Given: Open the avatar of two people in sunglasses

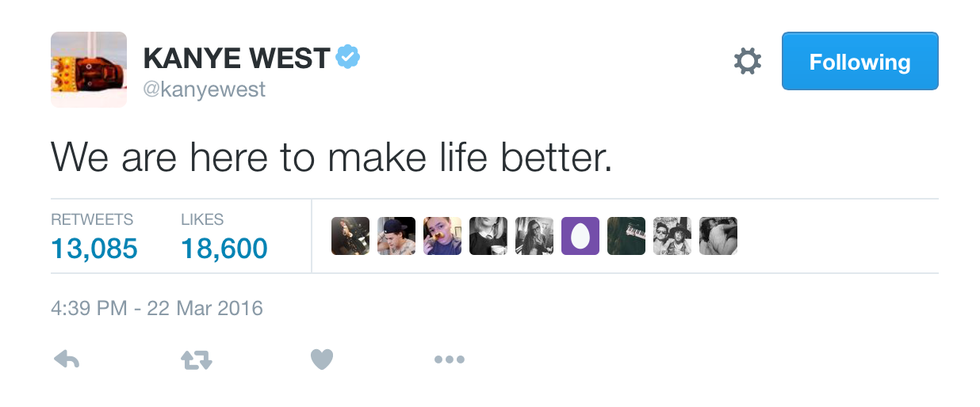Looking at the screenshot, I should click(672, 236).
